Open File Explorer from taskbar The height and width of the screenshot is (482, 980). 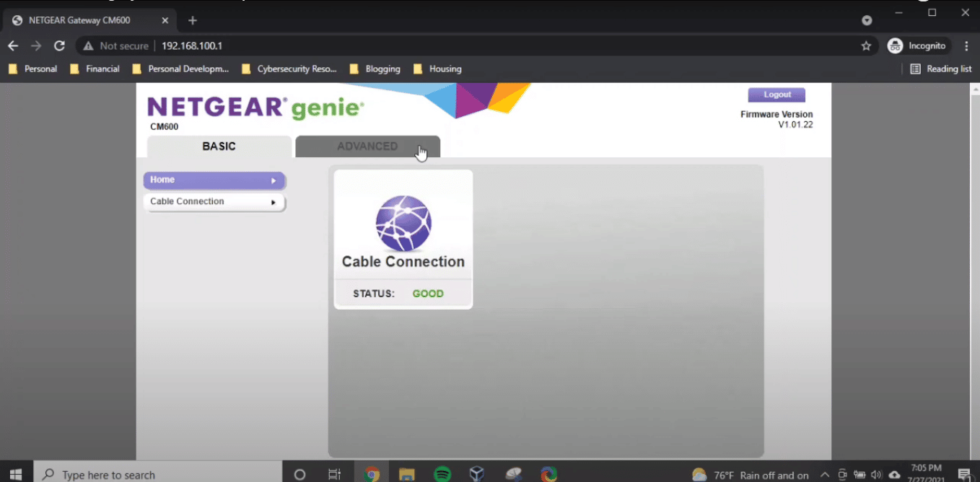407,474
